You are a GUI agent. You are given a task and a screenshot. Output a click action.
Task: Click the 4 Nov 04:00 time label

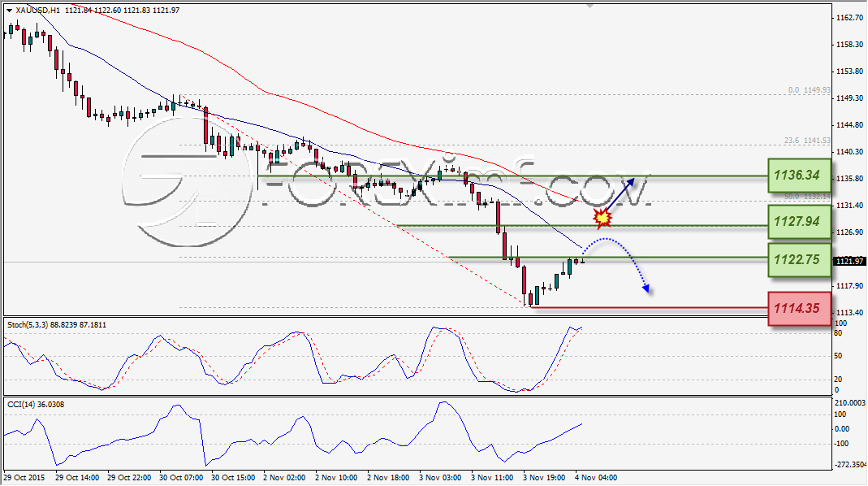point(596,477)
